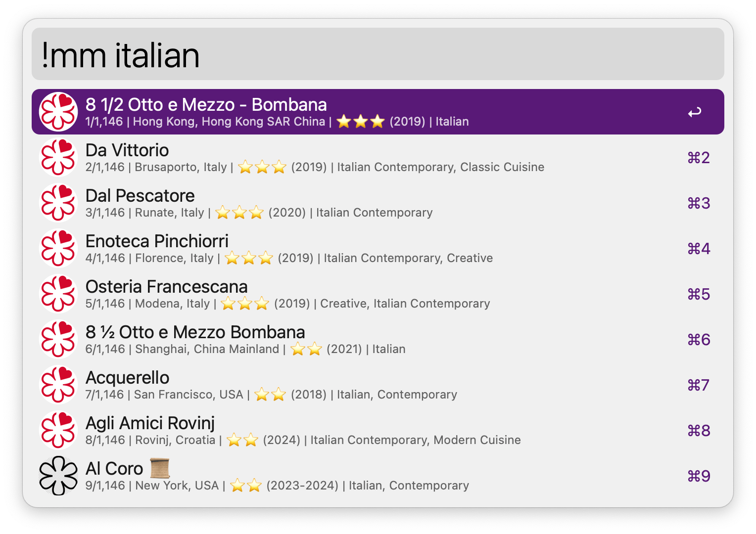Click the subtitle '3/1,146 | Runate, Italy'

point(145,213)
